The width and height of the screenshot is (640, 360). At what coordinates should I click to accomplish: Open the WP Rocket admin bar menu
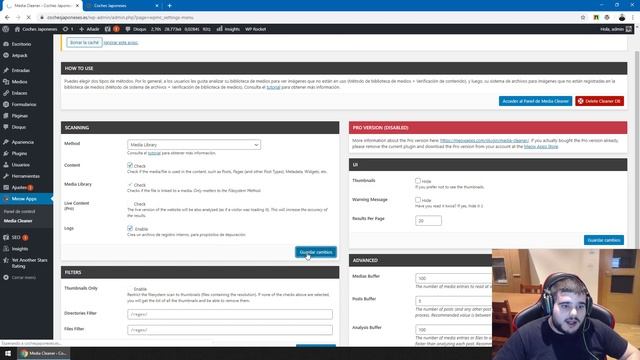tap(256, 29)
